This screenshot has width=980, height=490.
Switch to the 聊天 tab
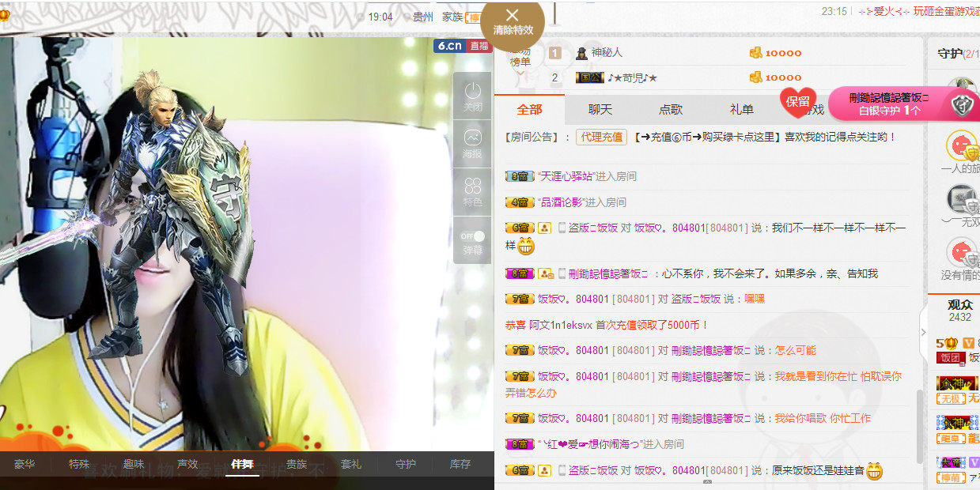click(600, 110)
